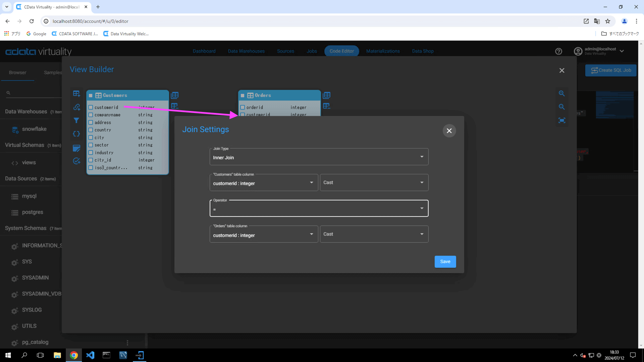Open the Data Virtuality Welcome bookmark
This screenshot has width=644, height=362.
126,34
